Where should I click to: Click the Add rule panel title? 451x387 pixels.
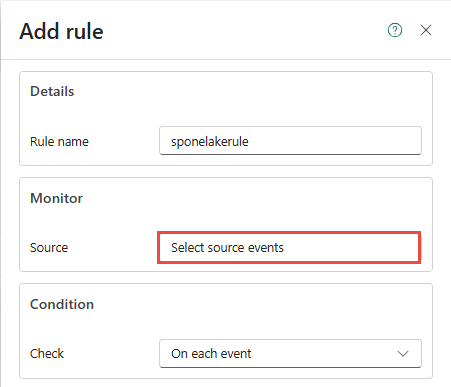(x=61, y=31)
